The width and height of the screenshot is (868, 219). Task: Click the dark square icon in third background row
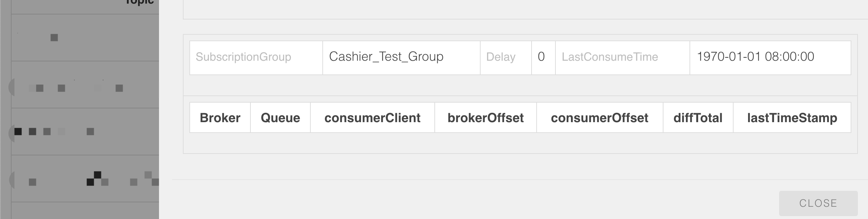click(17, 131)
